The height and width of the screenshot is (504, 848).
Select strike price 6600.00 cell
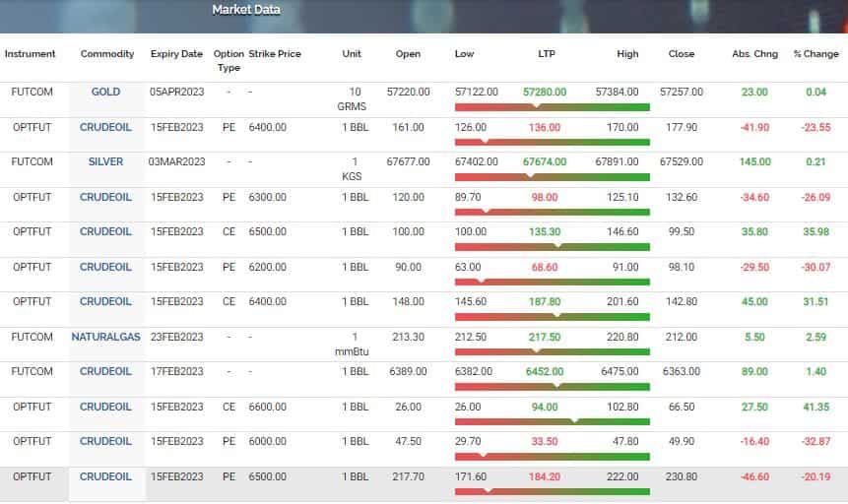click(x=268, y=407)
